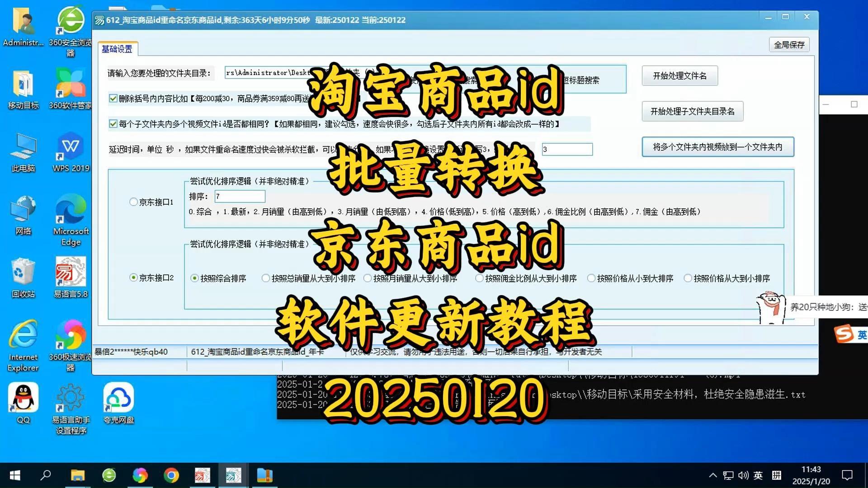Select the 京东接口1 radio button
The width and height of the screenshot is (868, 488).
pyautogui.click(x=133, y=202)
